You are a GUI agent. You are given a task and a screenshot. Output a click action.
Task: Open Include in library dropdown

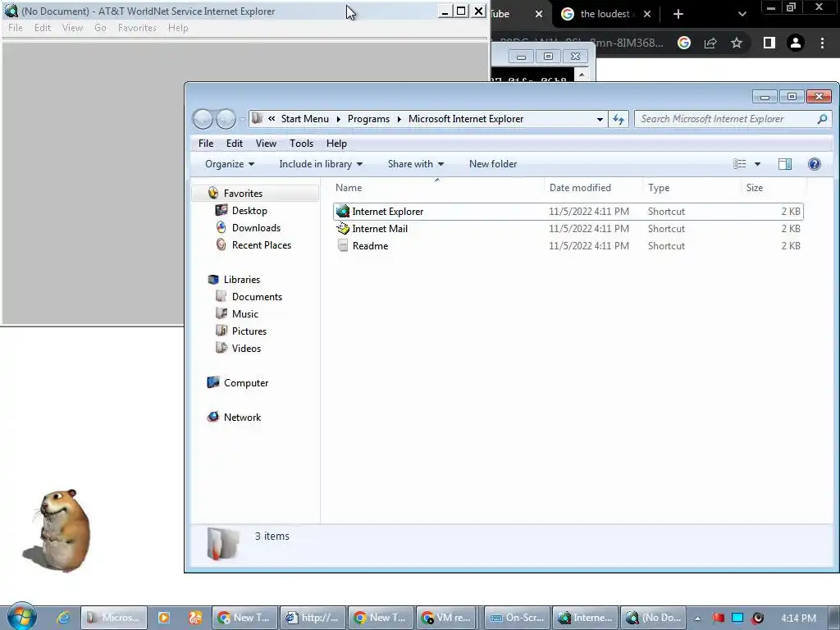321,164
